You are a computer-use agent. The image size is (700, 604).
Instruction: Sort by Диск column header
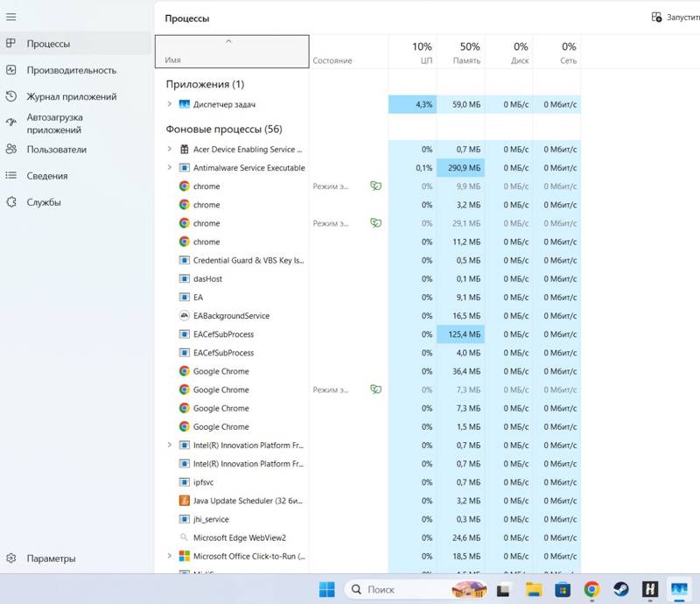509,52
